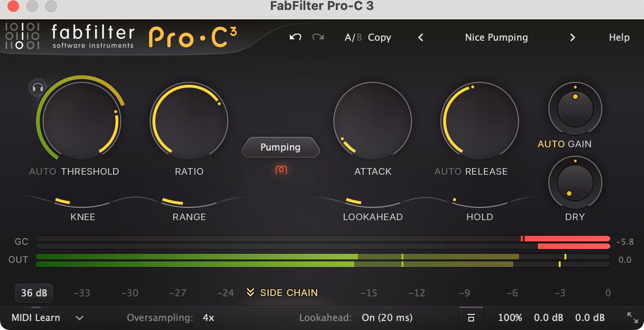
Task: Click the last 0.0 dB level value in bottom bar
Action: pos(590,318)
